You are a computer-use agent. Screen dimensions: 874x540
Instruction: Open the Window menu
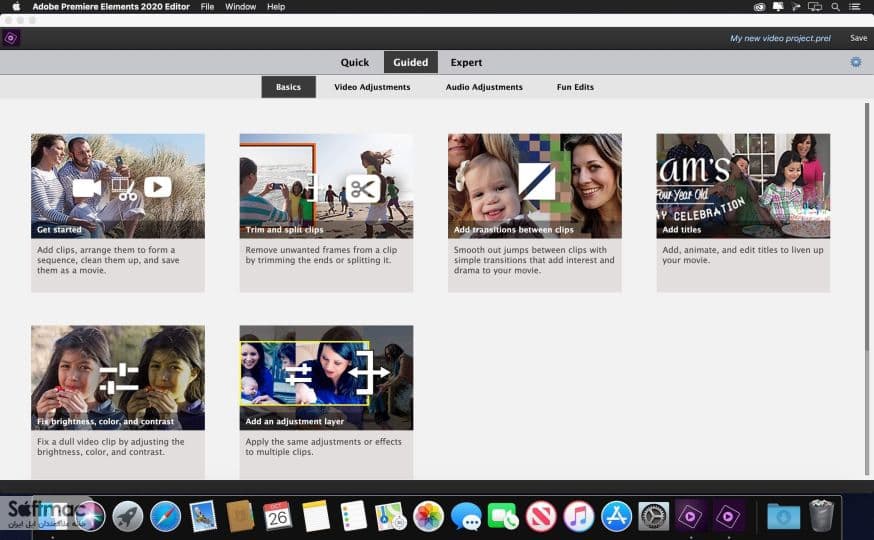(x=240, y=7)
